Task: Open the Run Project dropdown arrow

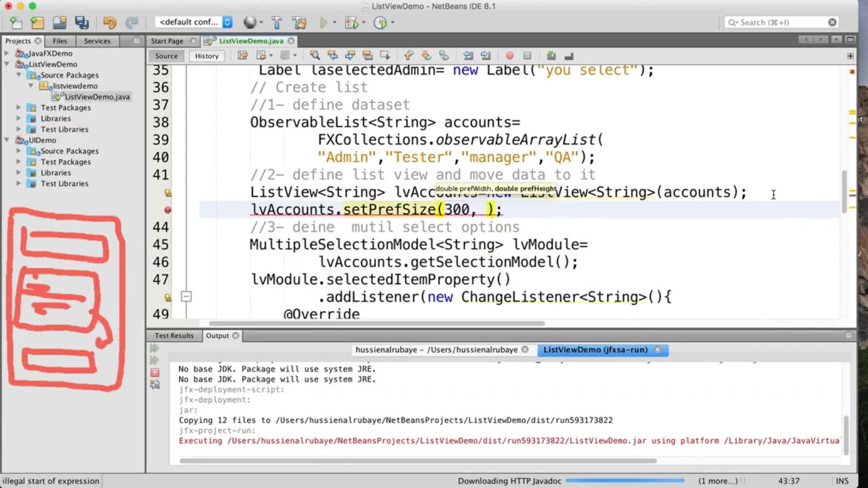Action: (335, 22)
